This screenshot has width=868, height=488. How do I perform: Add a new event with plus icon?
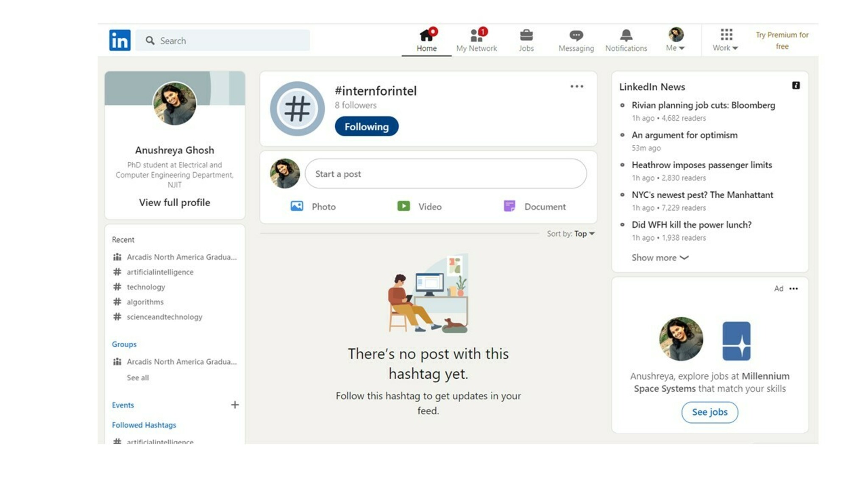(x=235, y=405)
